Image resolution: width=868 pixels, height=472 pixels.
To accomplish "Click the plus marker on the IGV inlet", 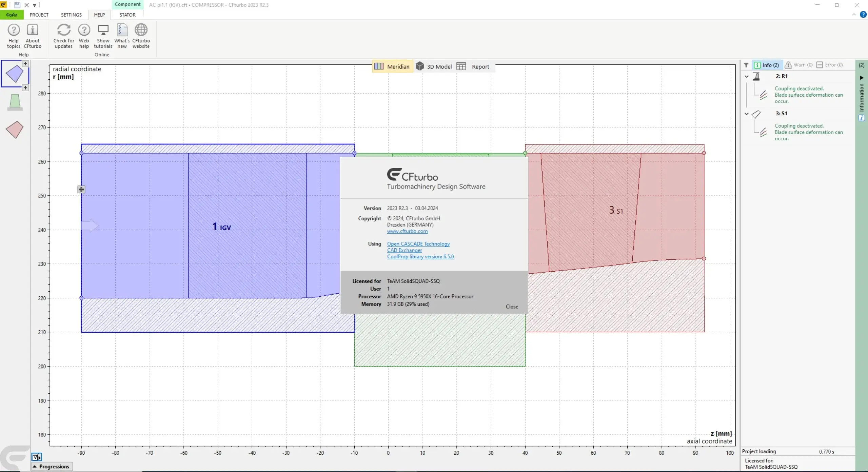I will [x=81, y=189].
